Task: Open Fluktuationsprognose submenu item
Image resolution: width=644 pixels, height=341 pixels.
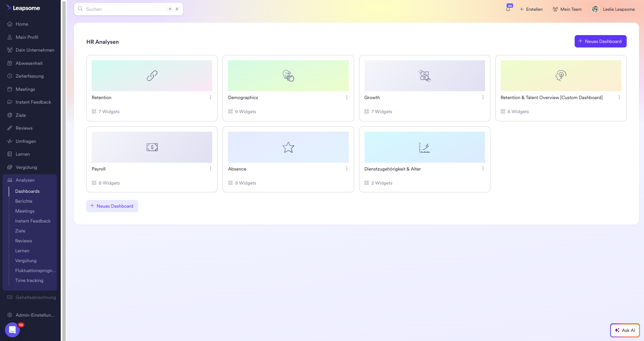Action: click(x=36, y=270)
